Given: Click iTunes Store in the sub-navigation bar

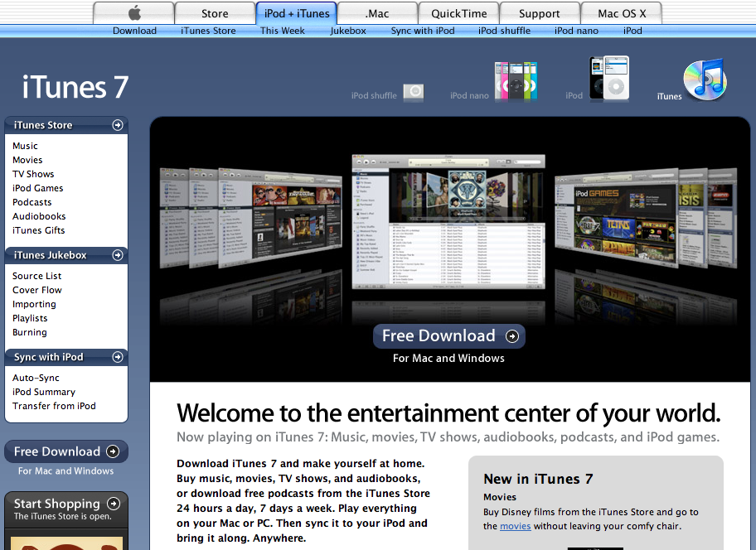Looking at the screenshot, I should [x=208, y=31].
